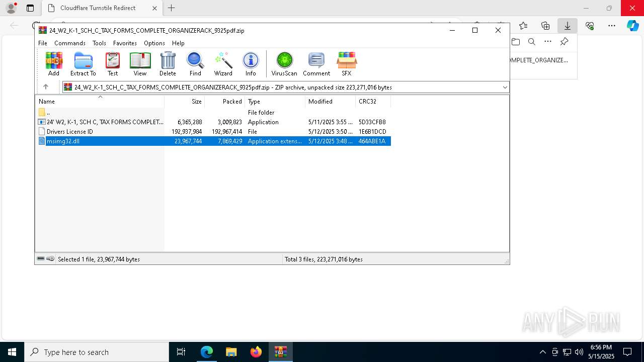Open File Explorer from the taskbar

point(231,352)
